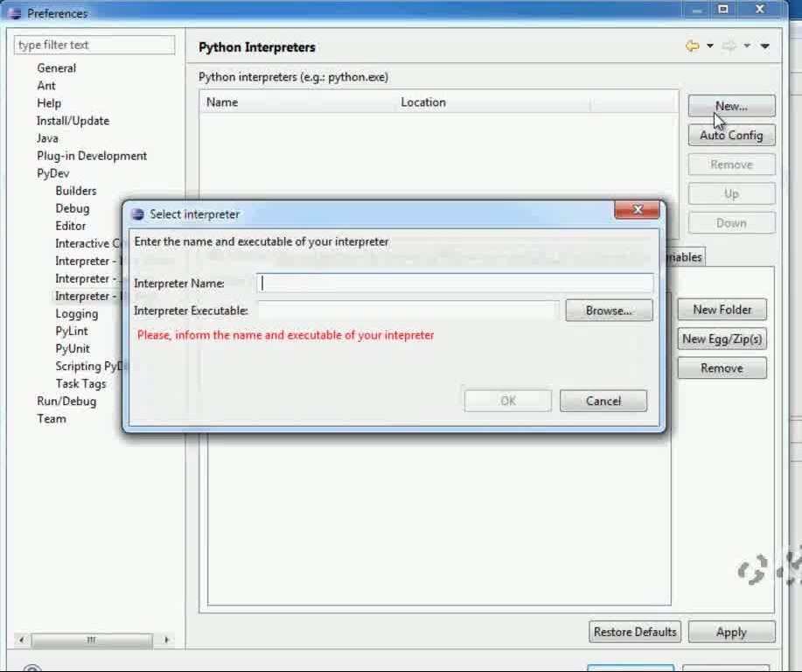Click the Location column header

tap(494, 102)
